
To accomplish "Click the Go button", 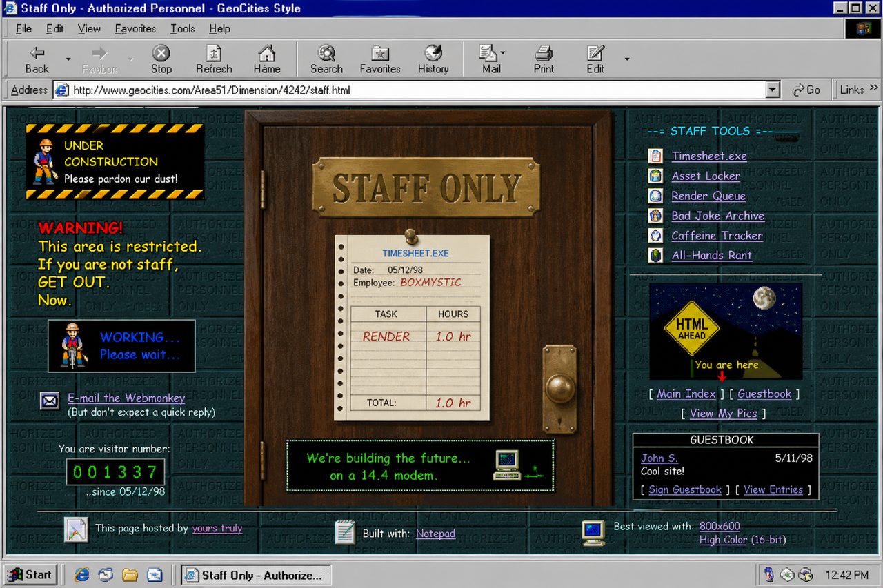I will pyautogui.click(x=806, y=90).
